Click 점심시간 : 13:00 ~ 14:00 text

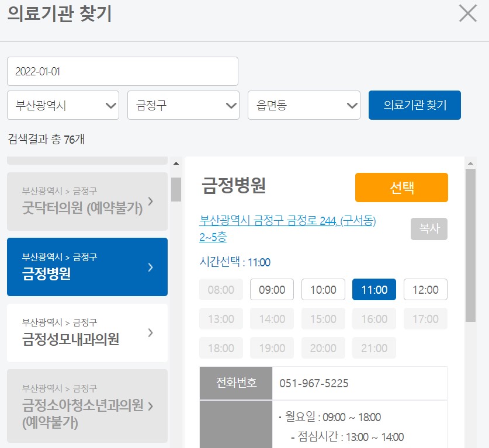point(351,437)
